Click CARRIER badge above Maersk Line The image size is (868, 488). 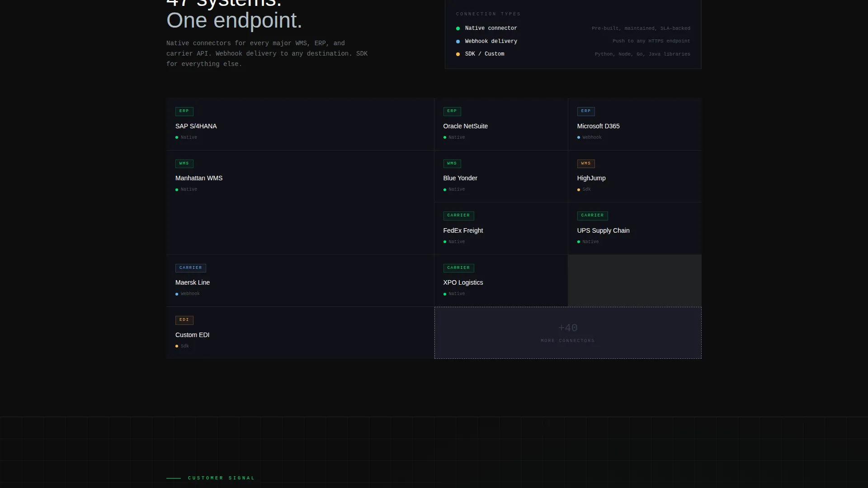coord(191,268)
